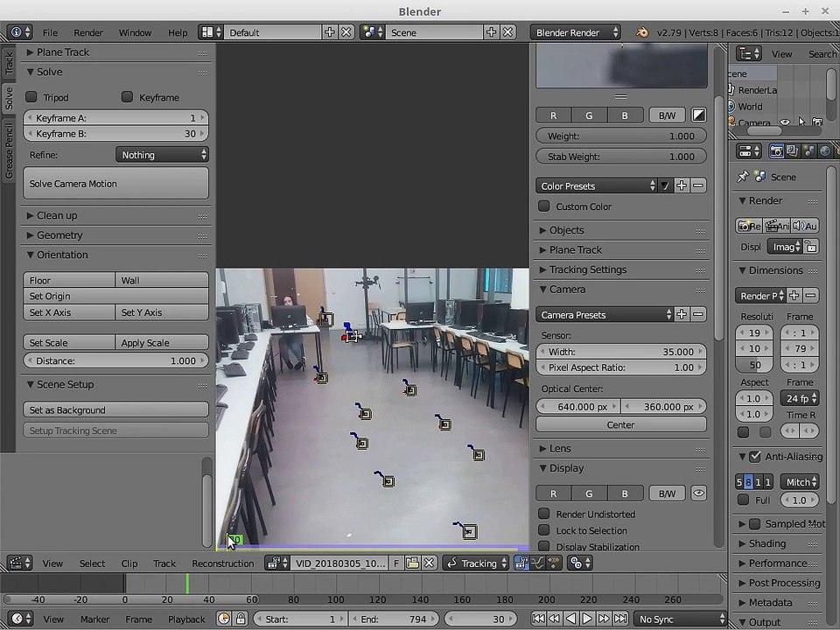The height and width of the screenshot is (630, 840).
Task: Open the Render Layers tab in properties editor
Action: (x=793, y=151)
